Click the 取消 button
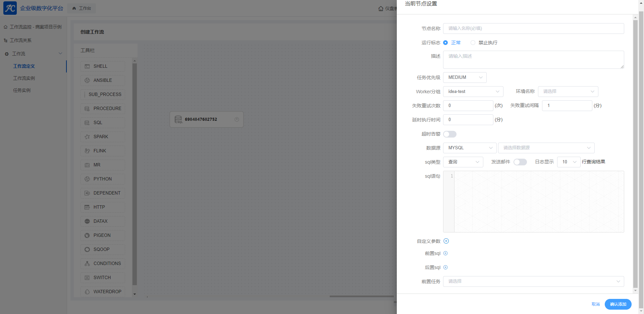The width and height of the screenshot is (644, 314). click(x=595, y=304)
